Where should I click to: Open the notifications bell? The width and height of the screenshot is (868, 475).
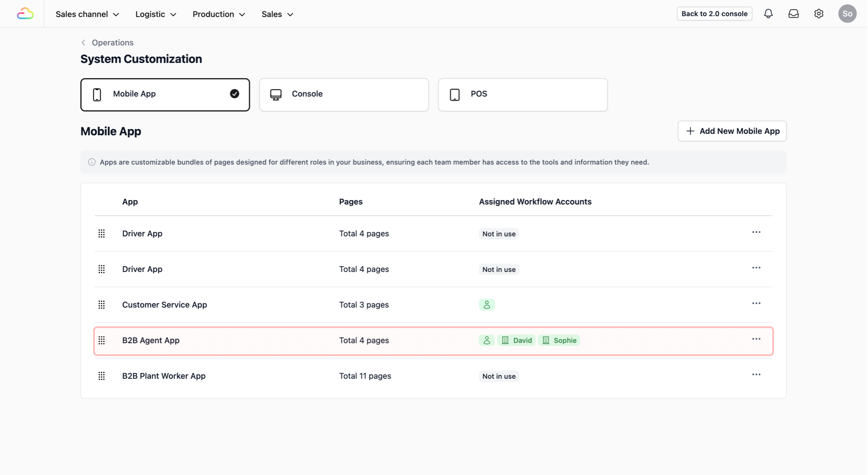768,14
